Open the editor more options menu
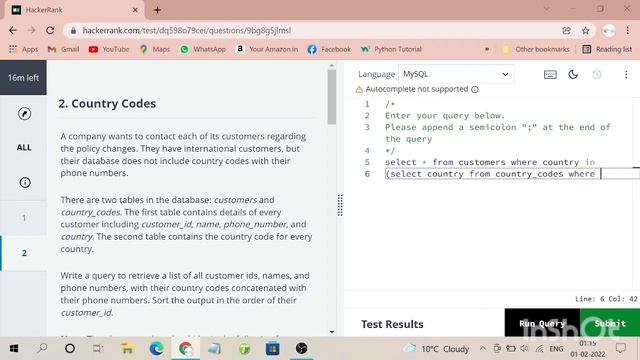 [x=626, y=74]
